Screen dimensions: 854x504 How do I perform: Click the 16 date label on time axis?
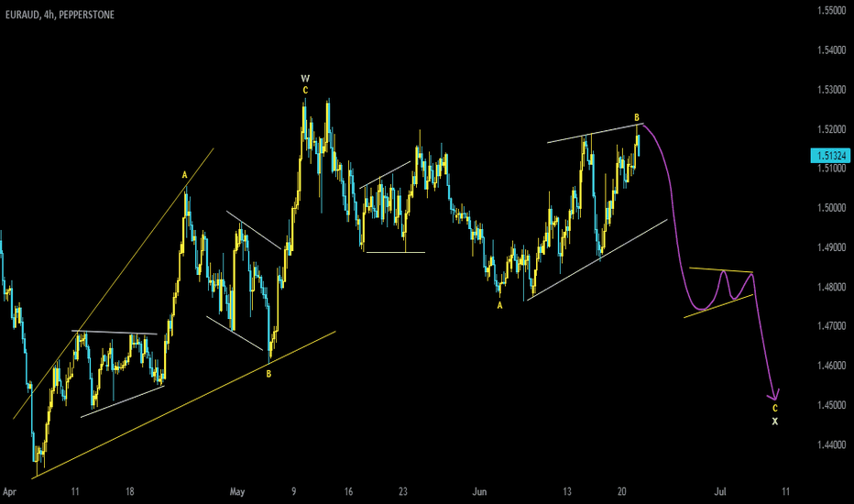point(348,491)
